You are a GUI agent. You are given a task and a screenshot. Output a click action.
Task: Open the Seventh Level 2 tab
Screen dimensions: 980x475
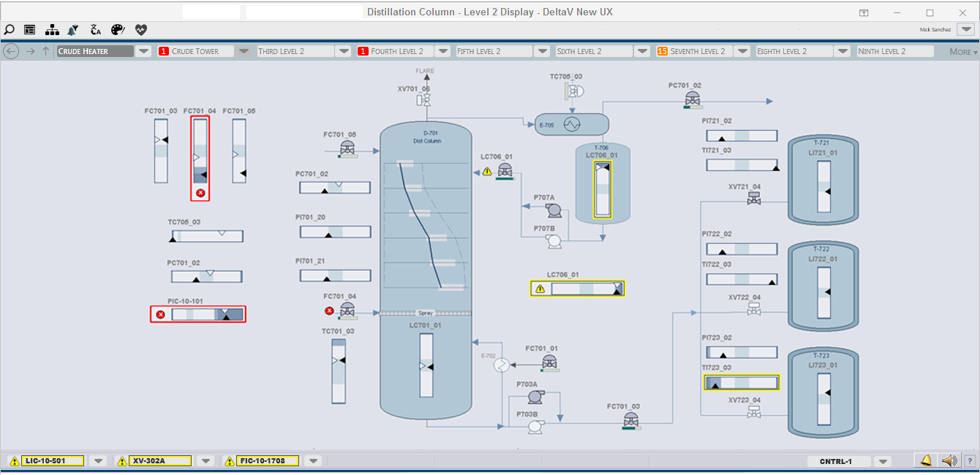point(693,51)
